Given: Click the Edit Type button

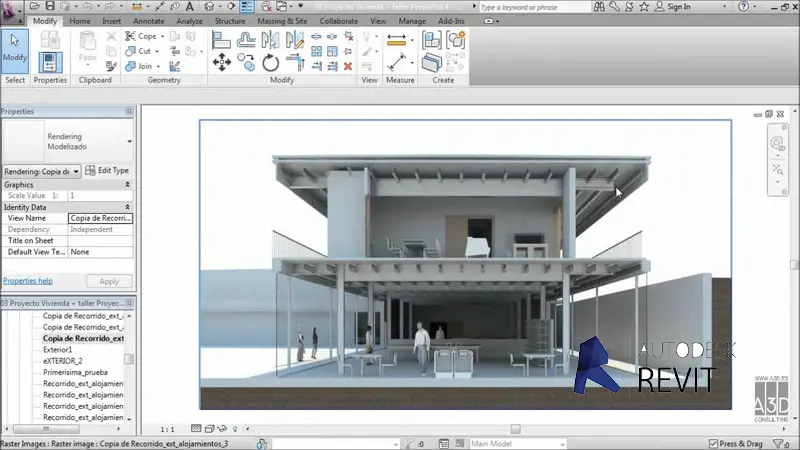Looking at the screenshot, I should (107, 171).
